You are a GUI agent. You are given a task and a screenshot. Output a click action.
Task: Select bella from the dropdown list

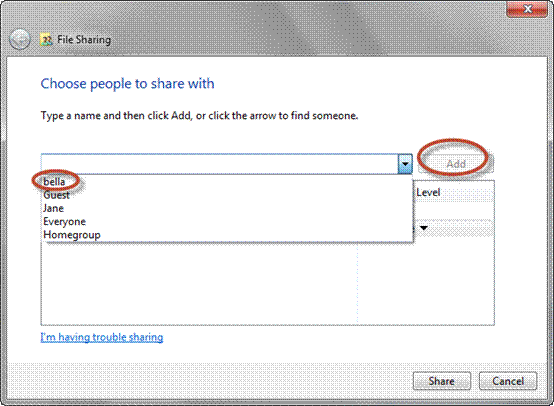54,182
